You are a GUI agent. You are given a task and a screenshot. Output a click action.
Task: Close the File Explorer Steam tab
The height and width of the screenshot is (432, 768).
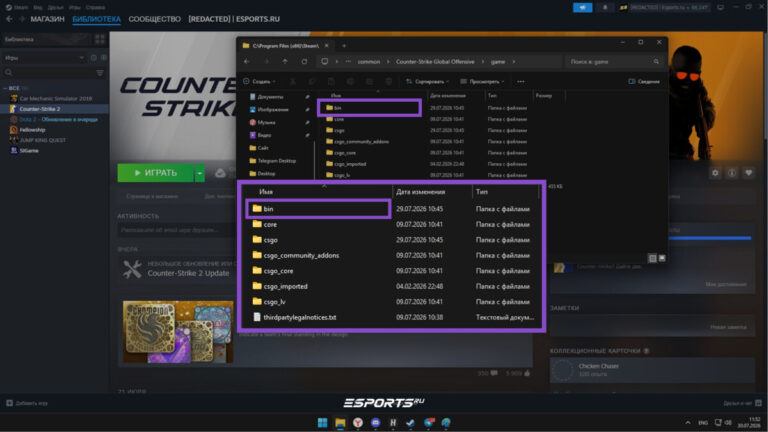(x=327, y=46)
